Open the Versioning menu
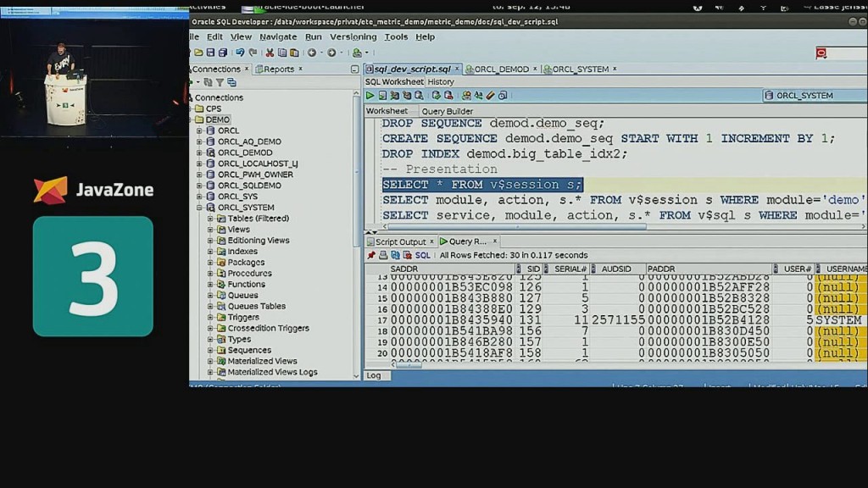This screenshot has width=868, height=488. tap(353, 37)
